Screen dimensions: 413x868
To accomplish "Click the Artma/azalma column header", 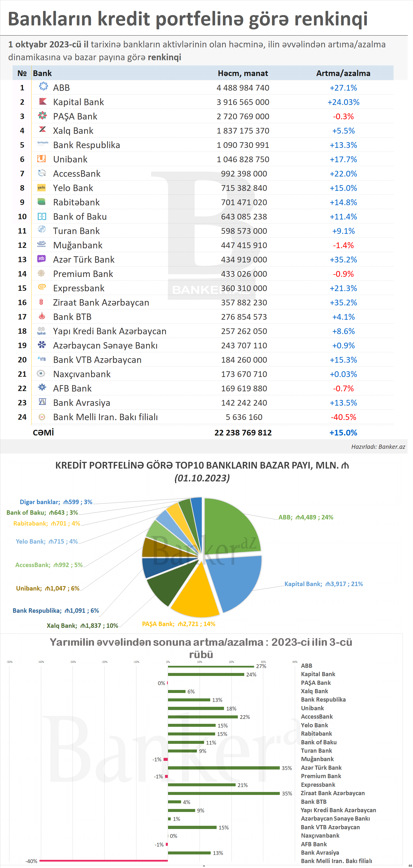I will click(343, 73).
